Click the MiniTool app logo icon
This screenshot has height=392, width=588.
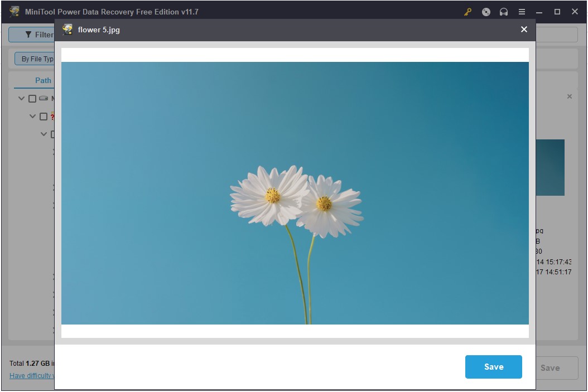click(14, 12)
